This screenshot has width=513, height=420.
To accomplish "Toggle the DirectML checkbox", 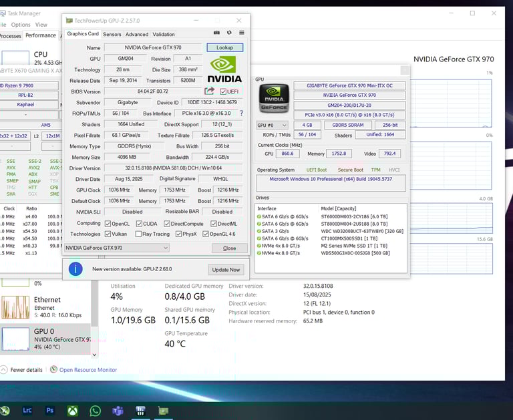I will (x=214, y=224).
